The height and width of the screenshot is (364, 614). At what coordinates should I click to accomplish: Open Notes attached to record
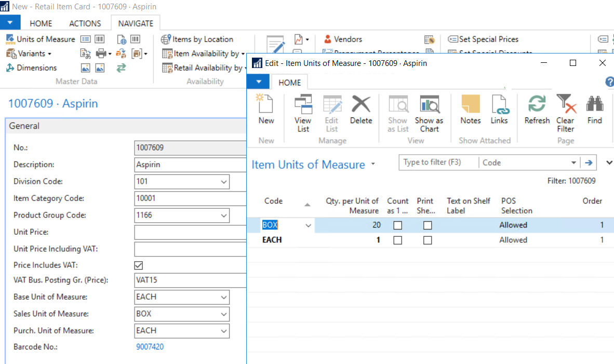470,109
